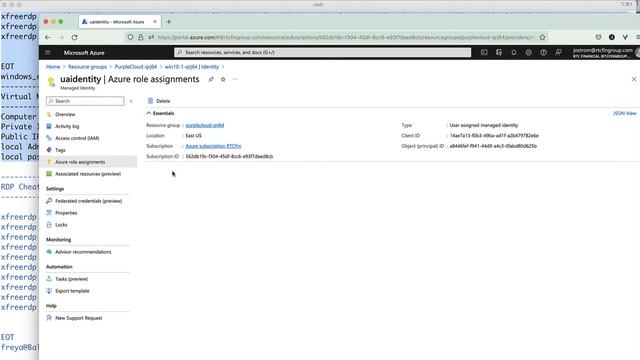Open New Support Request under Help

point(79,318)
